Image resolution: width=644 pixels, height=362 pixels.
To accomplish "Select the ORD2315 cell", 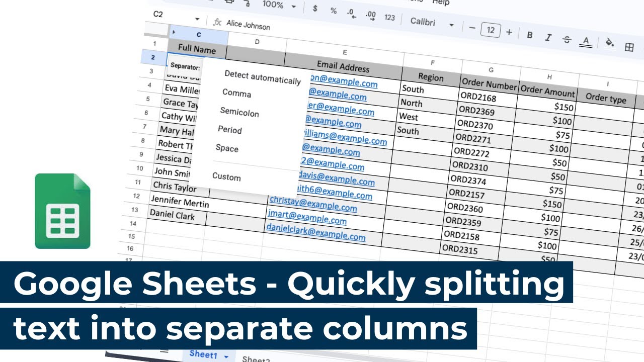I will (x=469, y=250).
